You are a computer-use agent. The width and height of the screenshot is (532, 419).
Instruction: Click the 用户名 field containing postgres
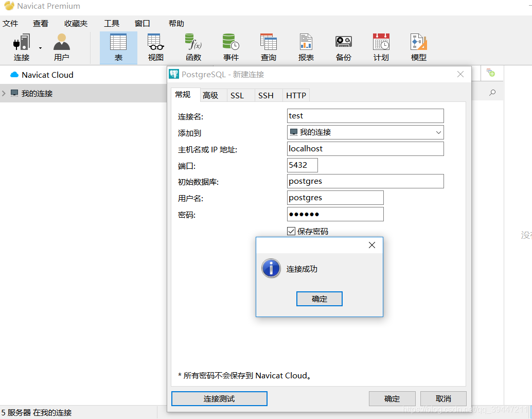click(x=335, y=198)
